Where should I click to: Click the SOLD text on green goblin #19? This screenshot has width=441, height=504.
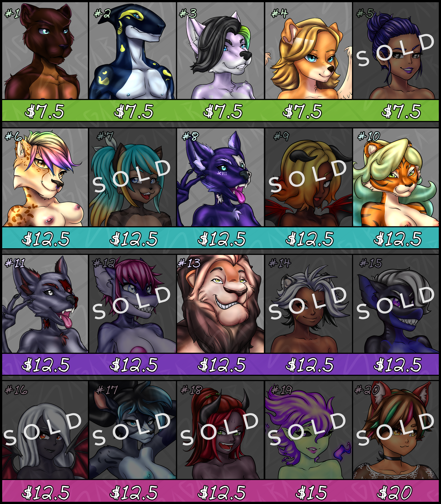click(x=307, y=429)
